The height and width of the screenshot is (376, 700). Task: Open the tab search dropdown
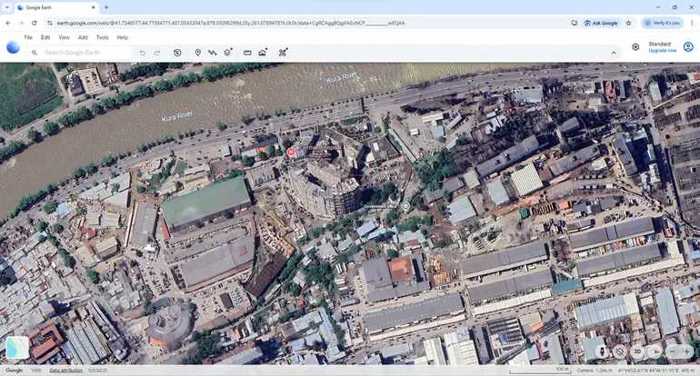7,8
